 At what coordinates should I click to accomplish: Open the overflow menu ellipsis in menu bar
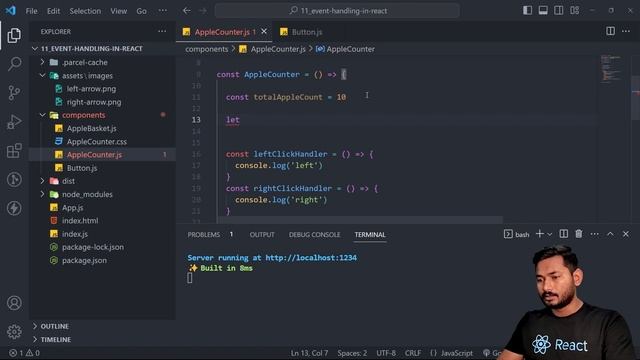point(162,11)
